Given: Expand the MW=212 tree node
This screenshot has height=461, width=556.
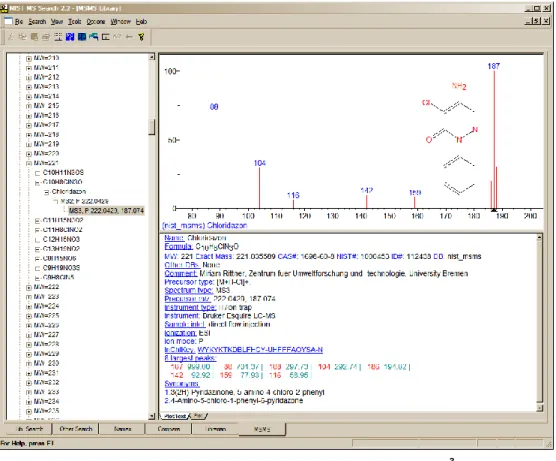Looking at the screenshot, I should coord(29,78).
